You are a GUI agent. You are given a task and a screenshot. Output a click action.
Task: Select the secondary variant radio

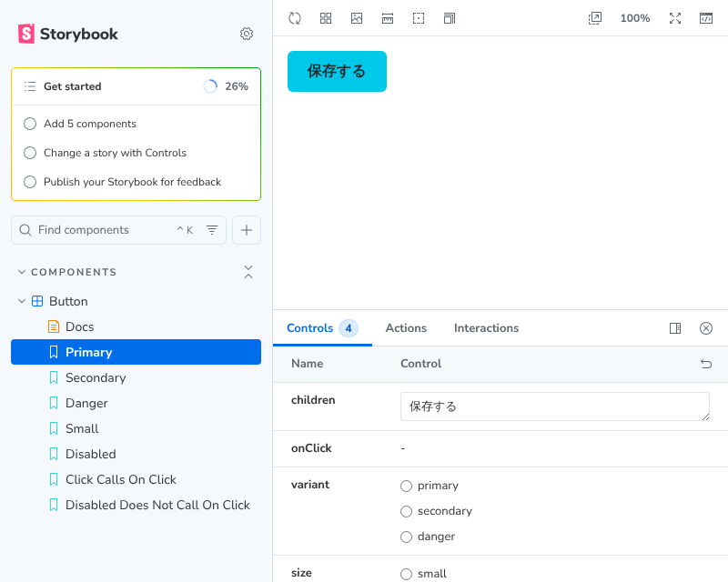(406, 511)
